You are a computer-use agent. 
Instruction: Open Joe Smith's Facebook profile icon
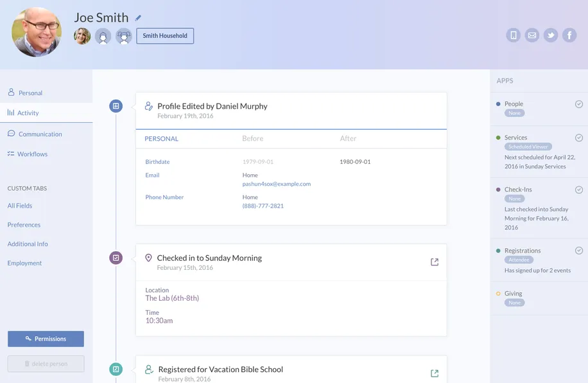569,35
